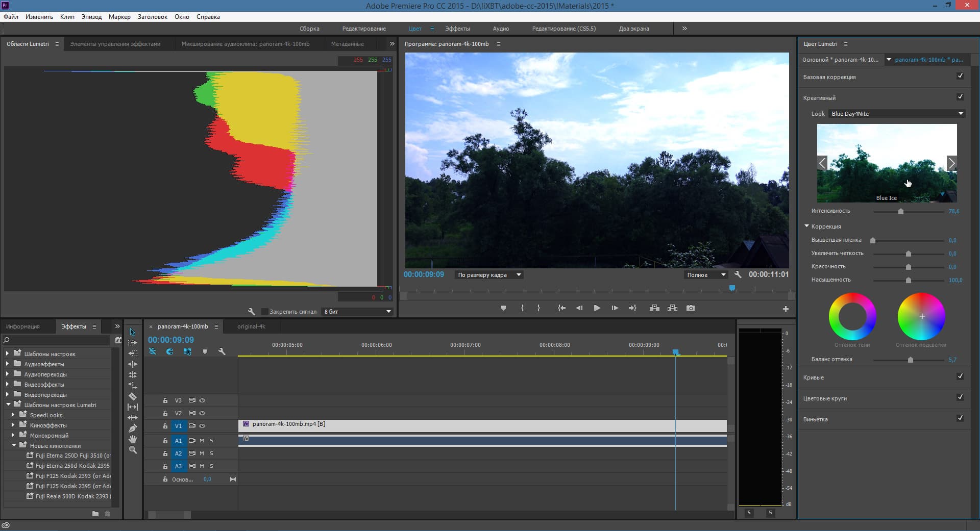This screenshot has height=531, width=980.
Task: Click the Add Marker icon below the monitor
Action: coord(503,308)
